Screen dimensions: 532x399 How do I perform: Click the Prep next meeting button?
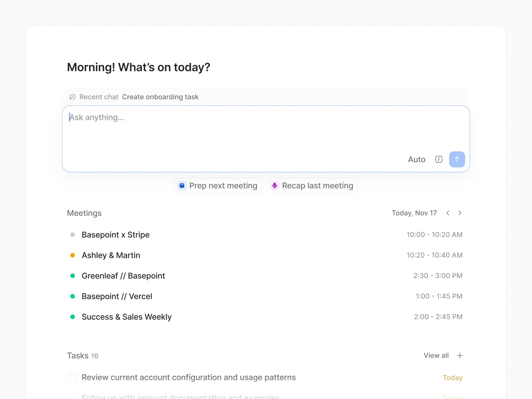point(218,185)
